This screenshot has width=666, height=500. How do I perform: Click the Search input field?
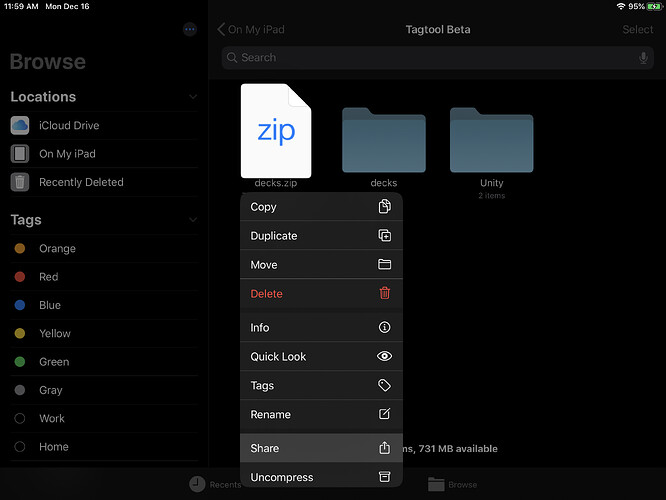tap(430, 58)
